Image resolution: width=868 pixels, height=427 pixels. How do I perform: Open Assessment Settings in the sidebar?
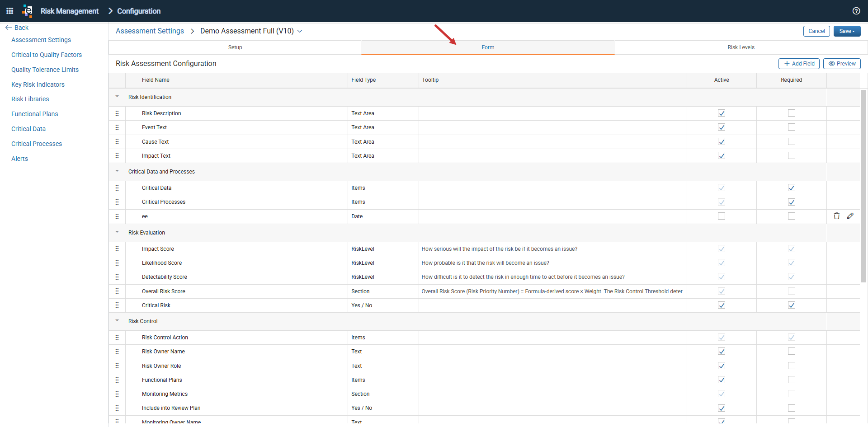click(41, 40)
